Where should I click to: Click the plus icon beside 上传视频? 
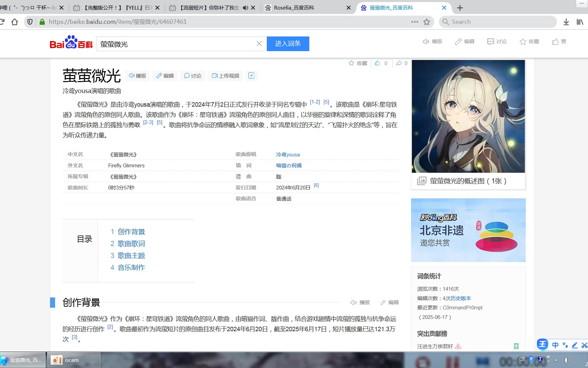pyautogui.click(x=251, y=76)
